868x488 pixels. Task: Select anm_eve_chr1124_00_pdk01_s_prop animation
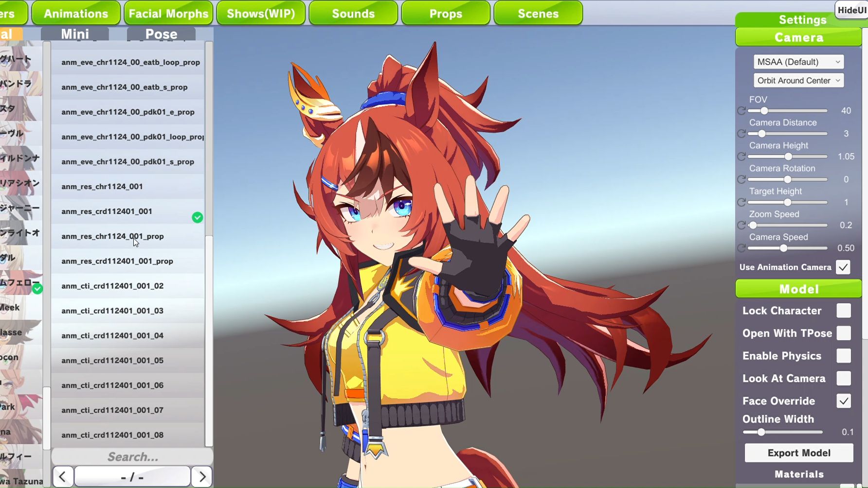point(128,161)
